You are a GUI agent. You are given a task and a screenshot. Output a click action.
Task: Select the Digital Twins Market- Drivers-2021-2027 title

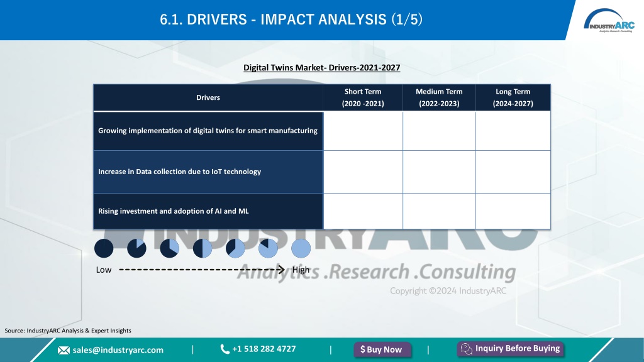tap(321, 68)
